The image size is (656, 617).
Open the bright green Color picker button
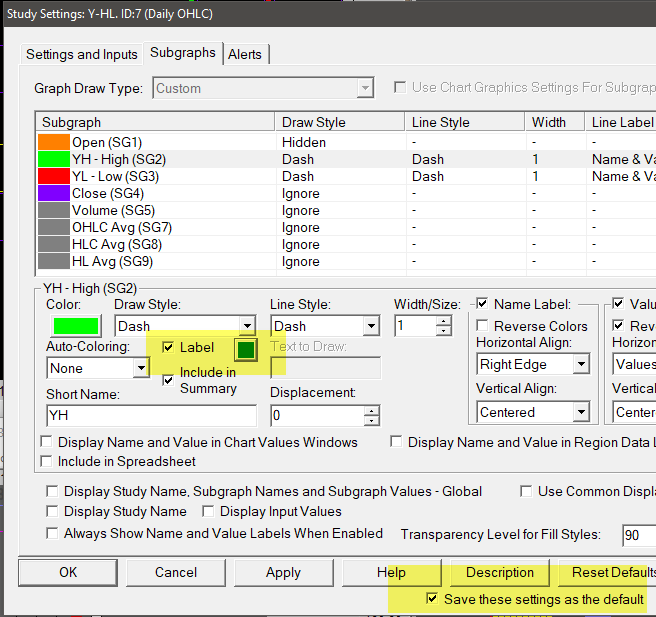tap(76, 326)
